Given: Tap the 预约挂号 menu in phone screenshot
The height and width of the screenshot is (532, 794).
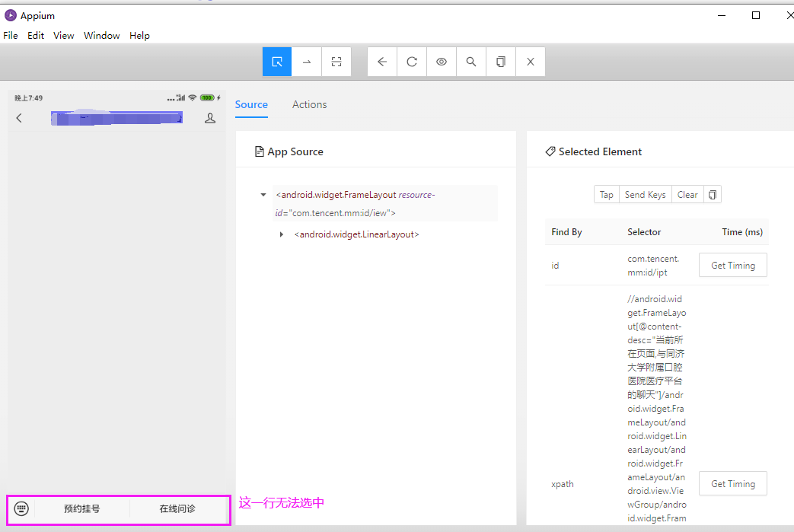Looking at the screenshot, I should coord(82,508).
